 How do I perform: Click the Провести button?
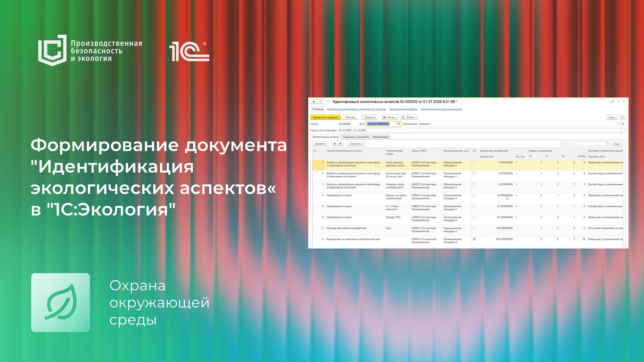tap(370, 118)
